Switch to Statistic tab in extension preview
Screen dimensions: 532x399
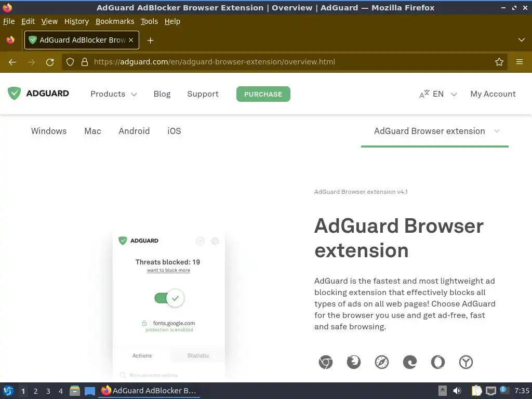tap(198, 355)
